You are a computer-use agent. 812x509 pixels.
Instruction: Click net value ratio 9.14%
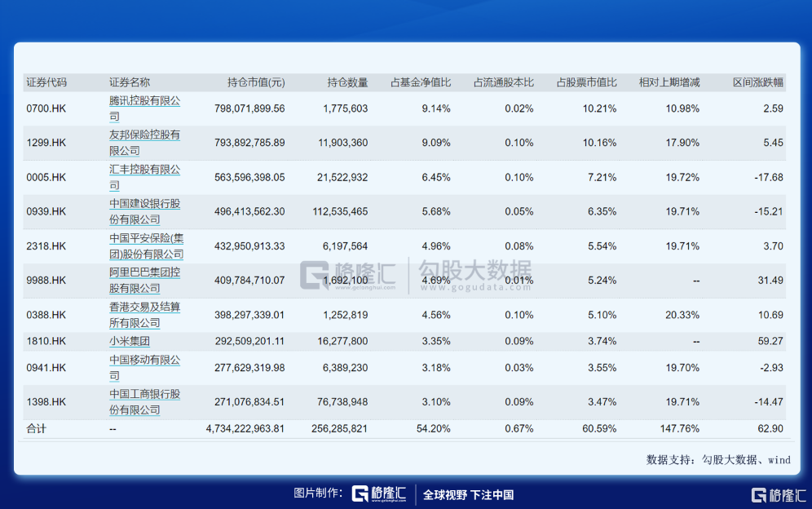point(436,108)
